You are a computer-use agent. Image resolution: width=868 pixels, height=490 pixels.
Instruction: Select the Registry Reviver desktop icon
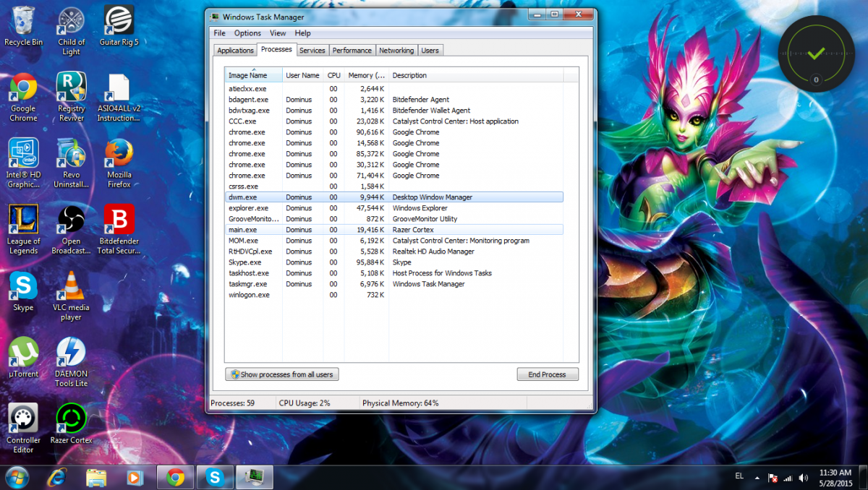71,97
